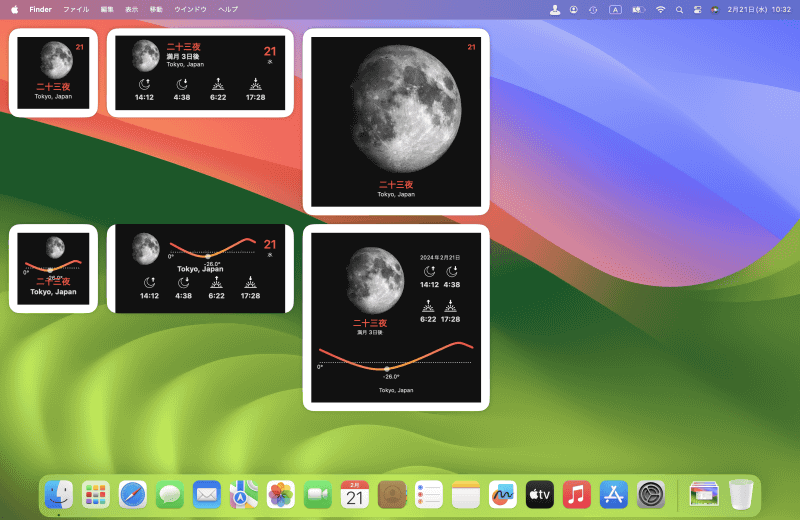Open the 表示 menu
The width and height of the screenshot is (800, 520).
point(132,9)
